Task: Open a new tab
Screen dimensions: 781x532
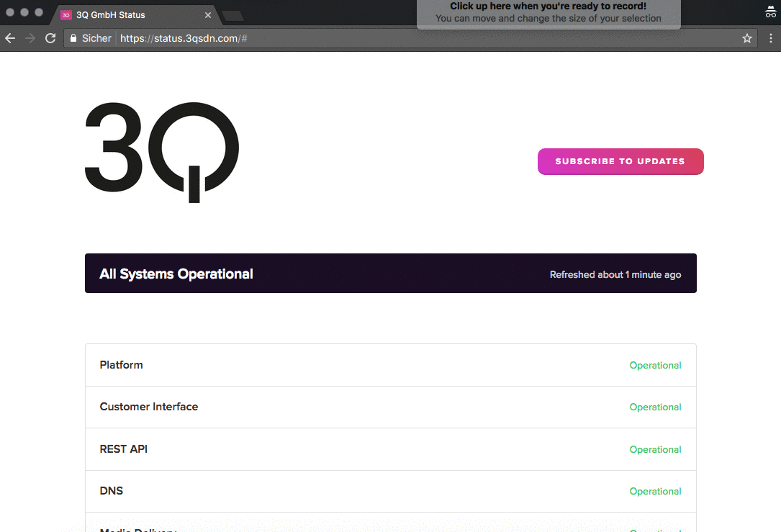Action: pyautogui.click(x=233, y=16)
